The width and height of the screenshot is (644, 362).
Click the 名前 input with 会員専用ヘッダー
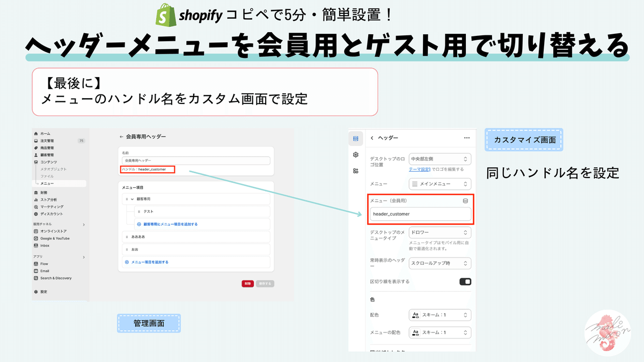coord(196,160)
